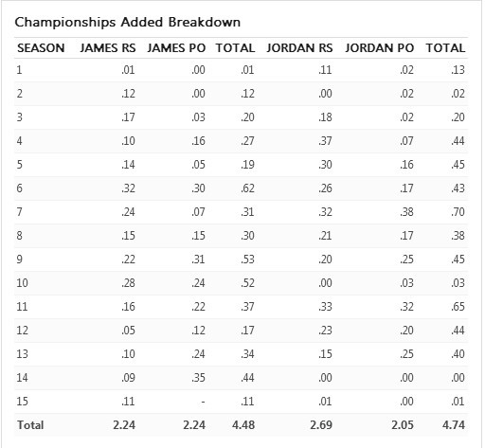Click James grand total 4.48

pyautogui.click(x=243, y=425)
